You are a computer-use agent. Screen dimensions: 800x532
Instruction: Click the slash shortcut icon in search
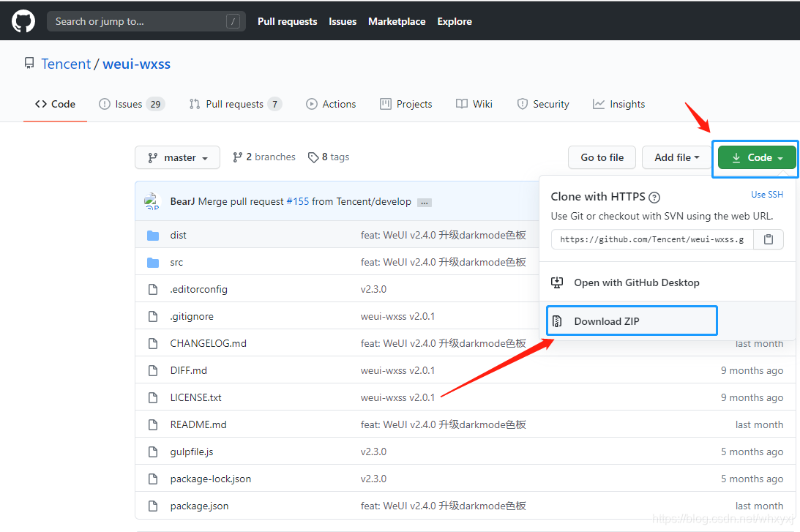[x=233, y=21]
